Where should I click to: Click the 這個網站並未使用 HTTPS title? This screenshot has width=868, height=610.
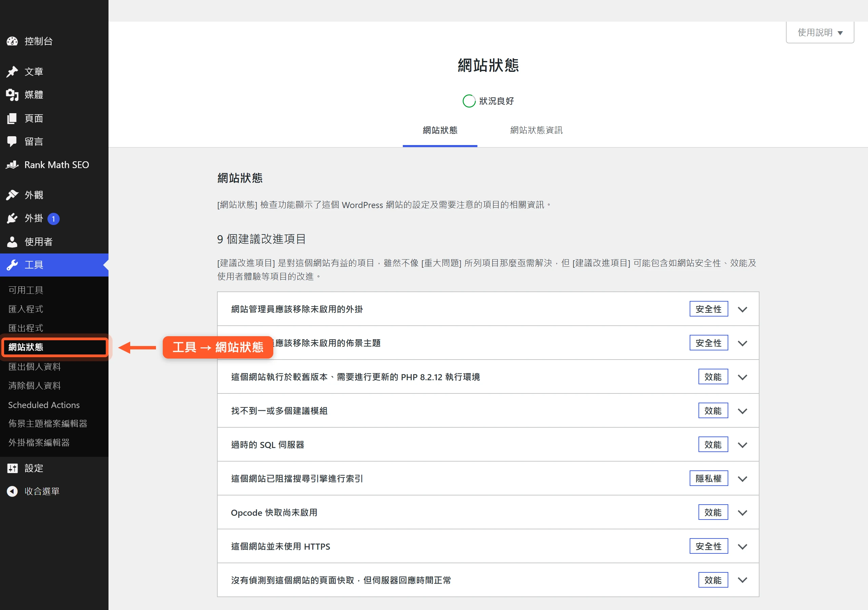[280, 547]
